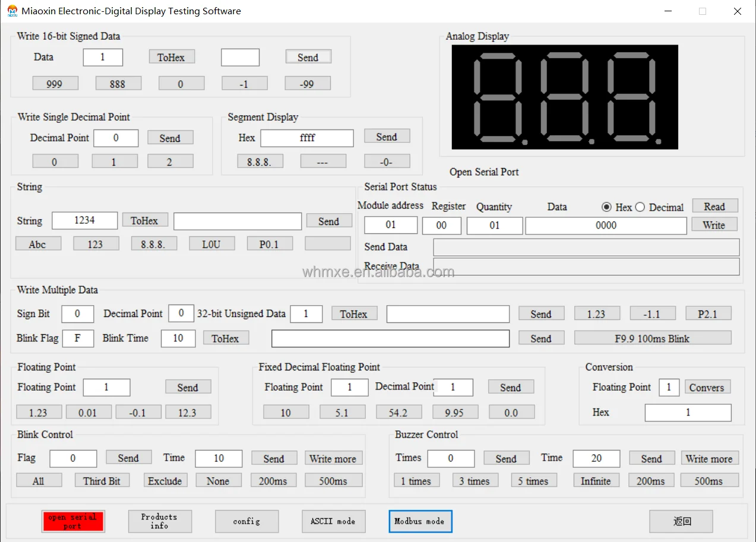Click the 返回 return button
Screen dimensions: 756x542
click(682, 521)
